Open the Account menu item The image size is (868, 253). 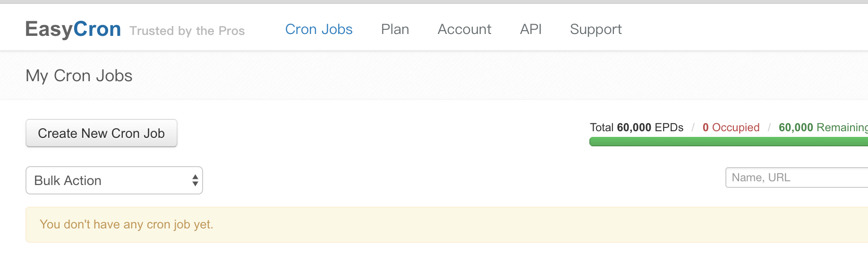464,29
